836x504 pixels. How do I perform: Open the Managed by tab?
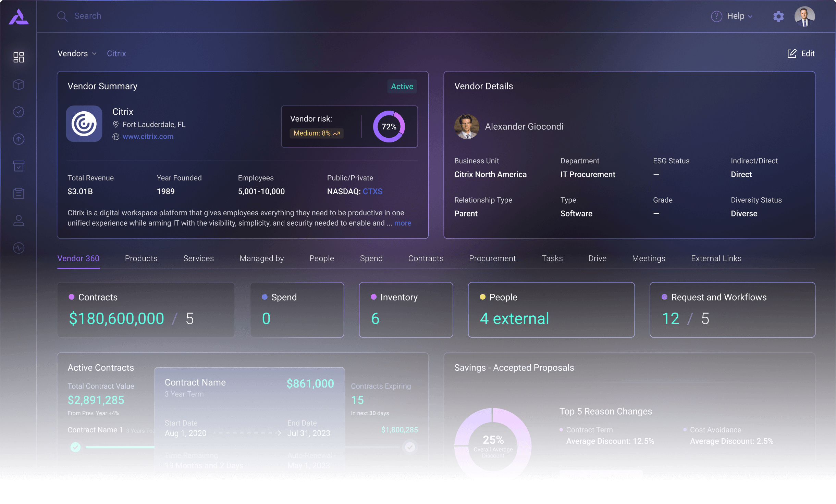pyautogui.click(x=262, y=259)
